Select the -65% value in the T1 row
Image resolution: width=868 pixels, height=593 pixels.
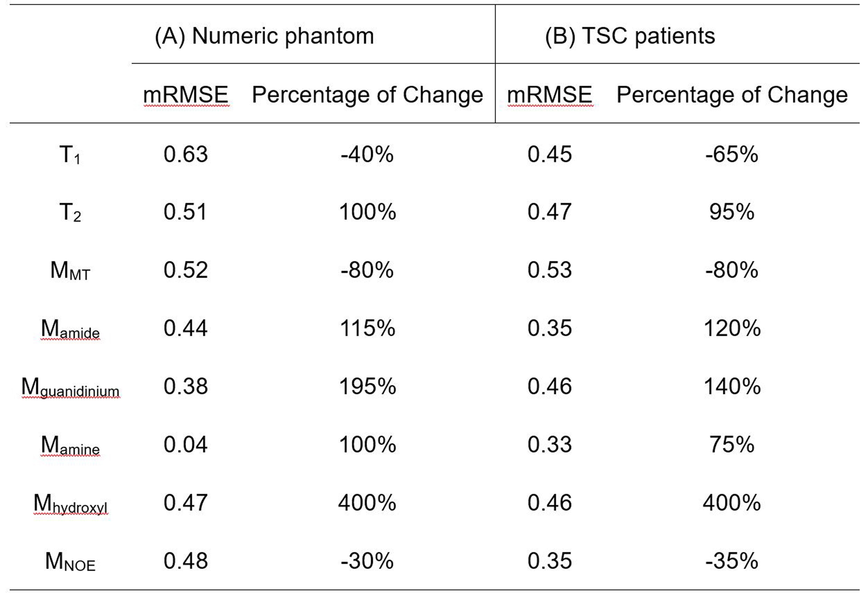[x=731, y=154]
